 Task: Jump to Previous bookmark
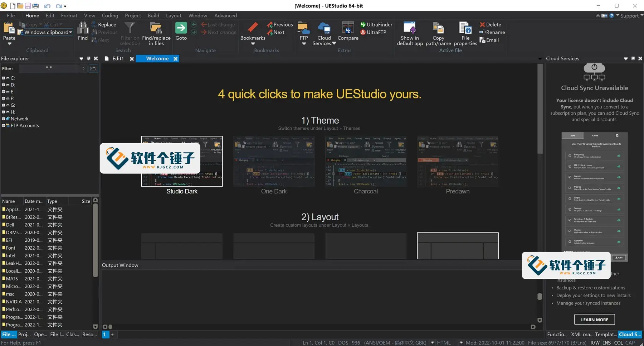(280, 24)
